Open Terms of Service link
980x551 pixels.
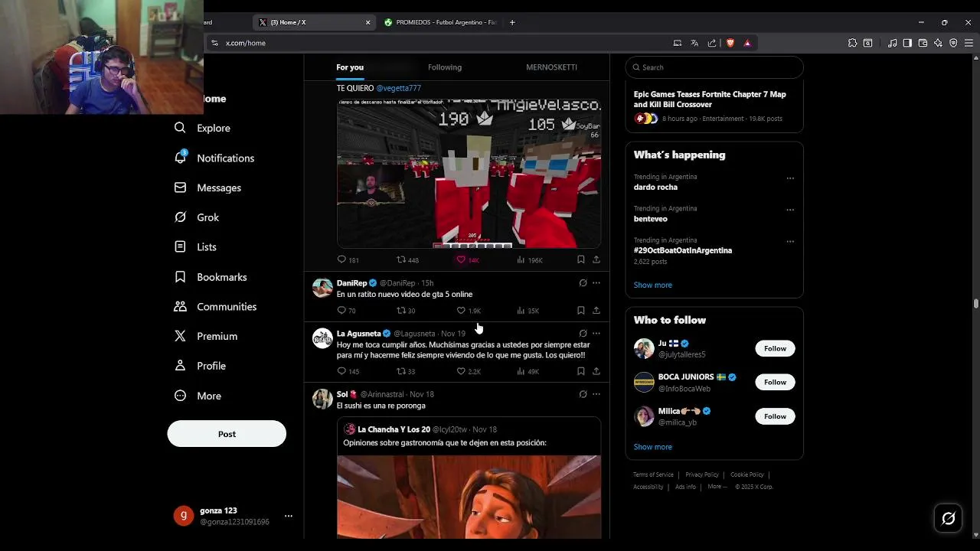pyautogui.click(x=653, y=474)
